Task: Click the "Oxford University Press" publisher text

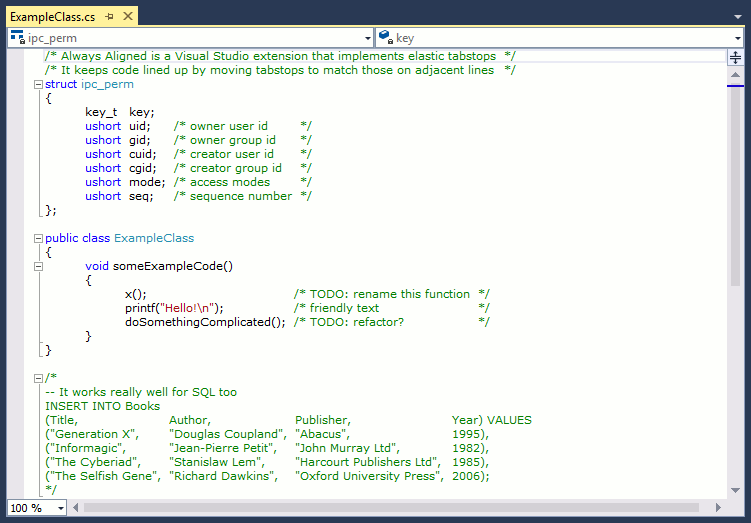Action: point(367,476)
